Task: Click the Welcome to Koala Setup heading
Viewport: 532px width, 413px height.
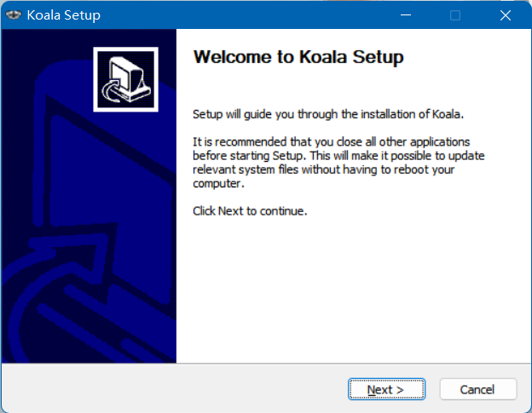Action: pyautogui.click(x=298, y=57)
